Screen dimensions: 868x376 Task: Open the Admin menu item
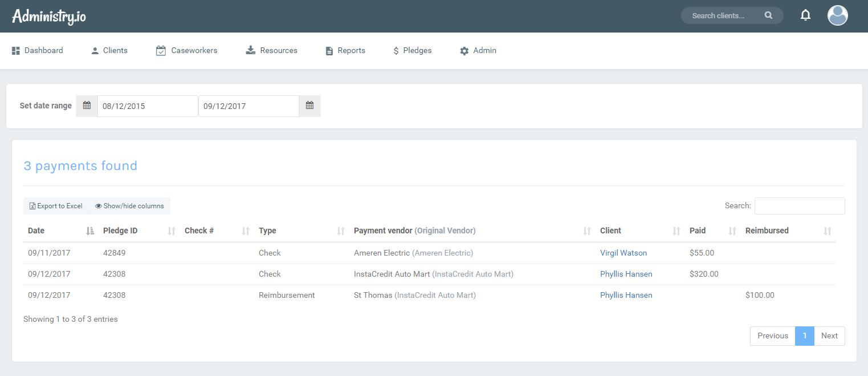point(478,50)
